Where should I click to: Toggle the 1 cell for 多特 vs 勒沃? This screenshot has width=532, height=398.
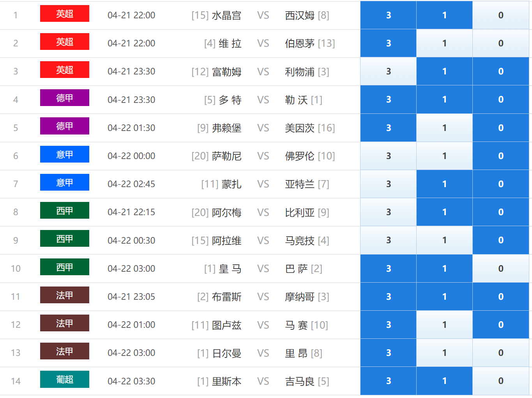pos(444,99)
